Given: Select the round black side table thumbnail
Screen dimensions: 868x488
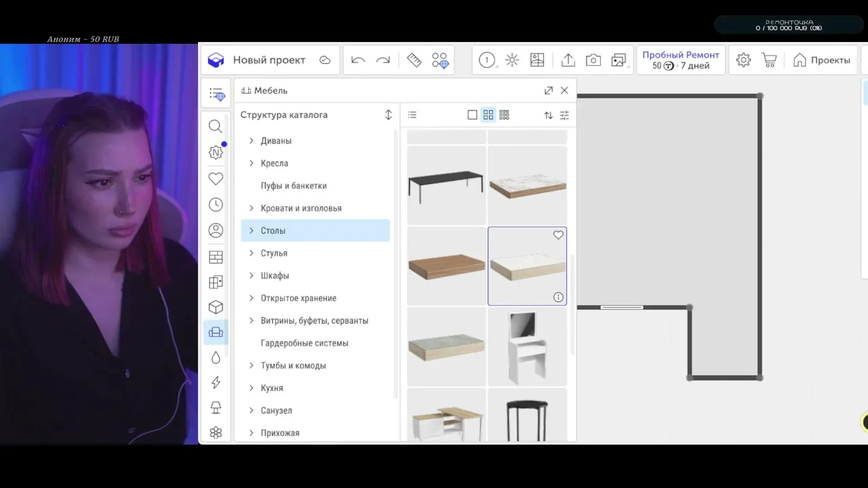Looking at the screenshot, I should coord(527,415).
